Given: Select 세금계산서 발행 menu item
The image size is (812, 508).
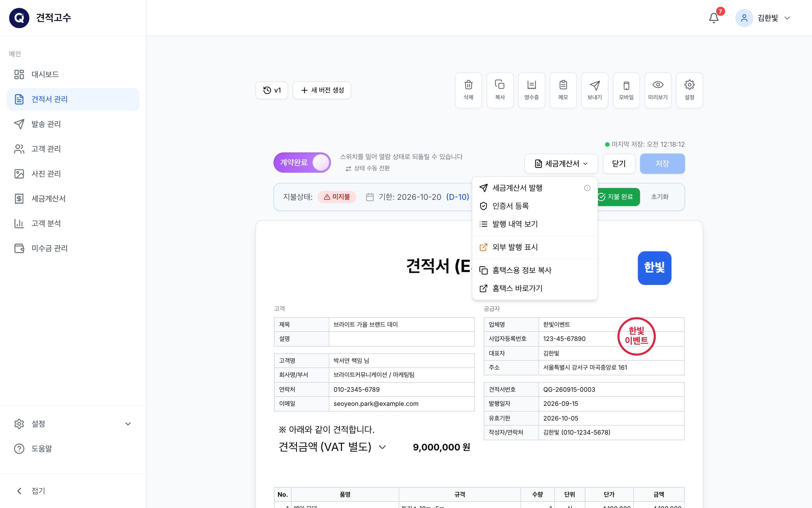Looking at the screenshot, I should point(535,188).
